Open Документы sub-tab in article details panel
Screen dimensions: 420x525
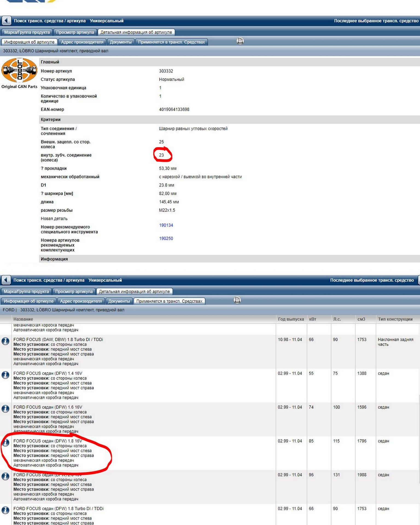[x=121, y=42]
